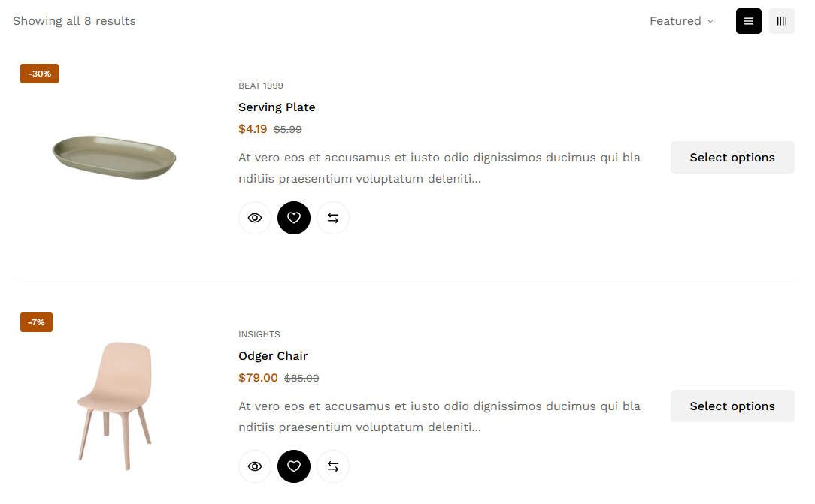Click the -30% sale badge
This screenshot has height=504, width=815.
[40, 74]
